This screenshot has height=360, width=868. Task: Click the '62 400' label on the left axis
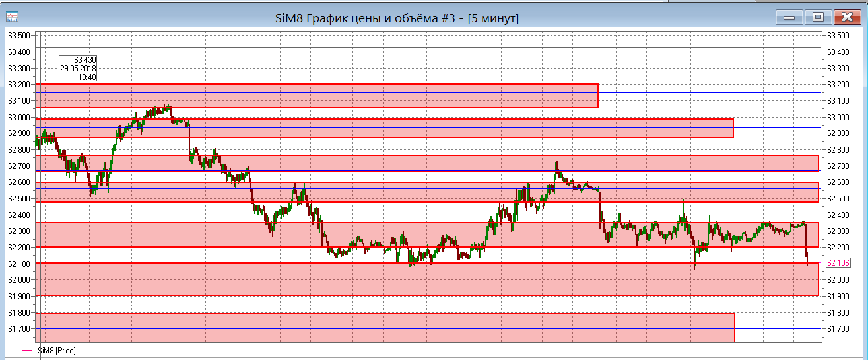18,215
